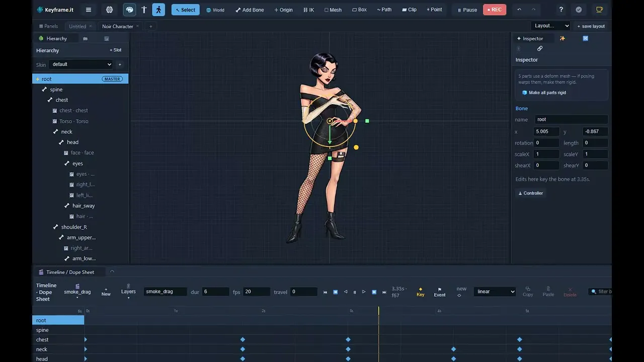Select the neck bone in Hierarchy
644x362 pixels.
(66, 132)
